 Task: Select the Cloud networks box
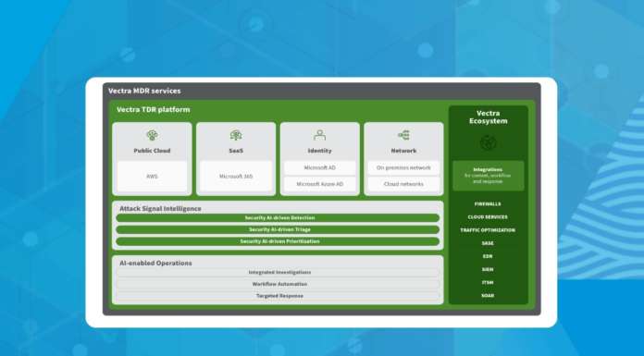403,184
